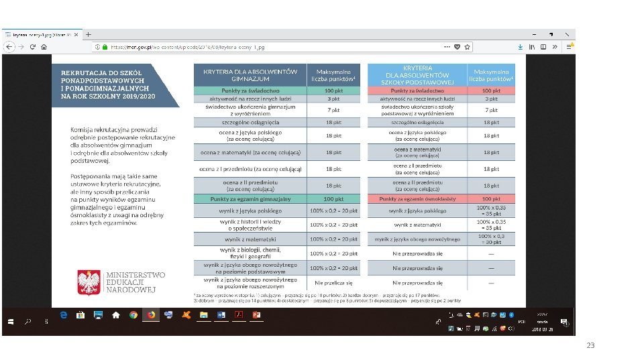Click "KRYTERIA DLA ABSOLWENTÓW GIMNAZJUM" header
Screen dimensions: 644x362
[x=250, y=75]
